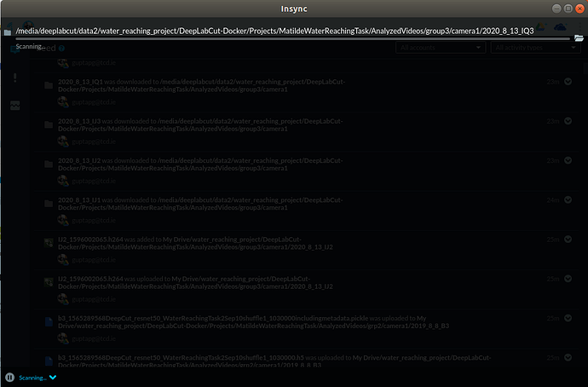Click account avatar under includingmetadata.pickle entry
The width and height of the screenshot is (588, 387).
point(63,338)
